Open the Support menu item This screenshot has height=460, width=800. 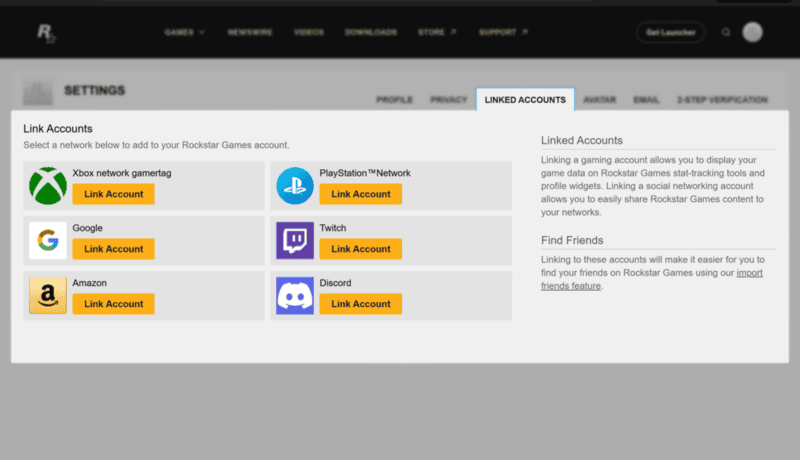(503, 32)
